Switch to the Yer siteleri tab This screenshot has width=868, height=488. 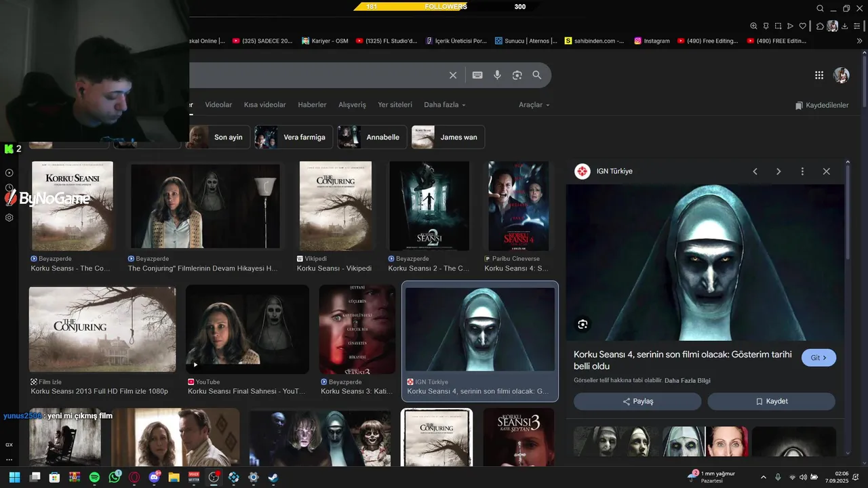coord(395,105)
